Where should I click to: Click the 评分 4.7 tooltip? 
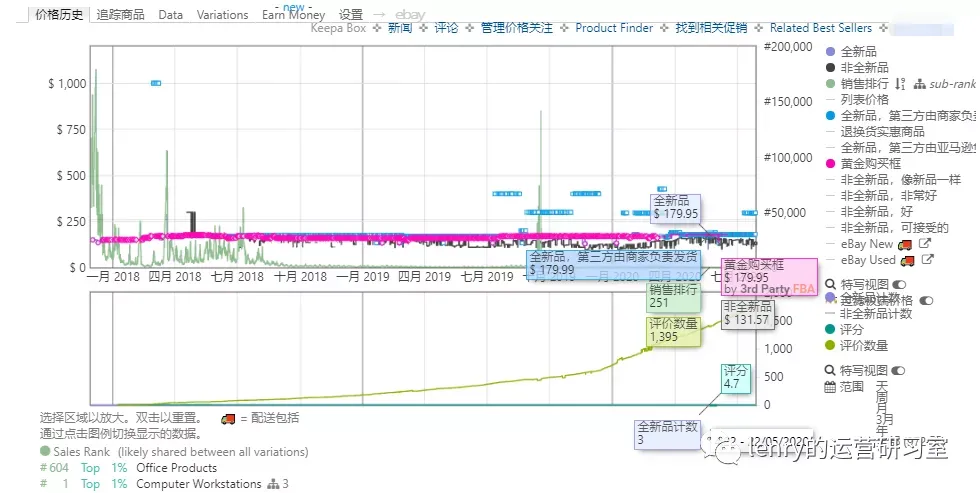pos(735,377)
